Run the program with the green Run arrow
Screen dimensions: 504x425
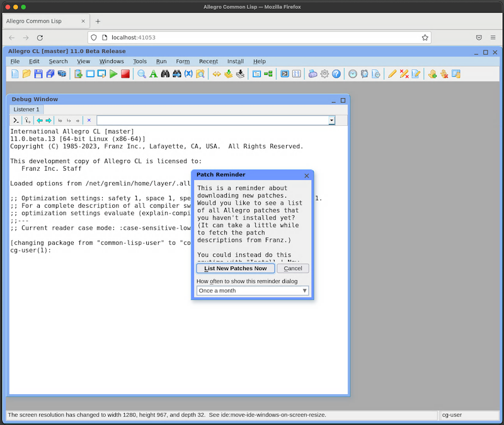[x=113, y=74]
